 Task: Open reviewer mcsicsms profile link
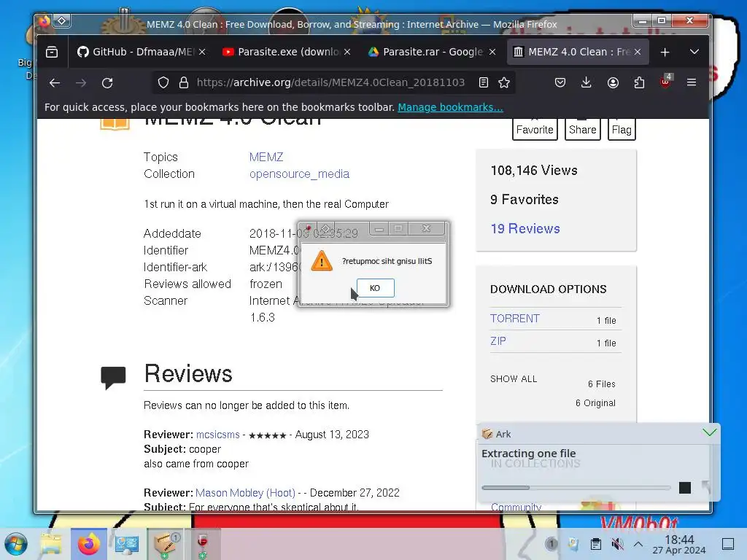(x=217, y=435)
